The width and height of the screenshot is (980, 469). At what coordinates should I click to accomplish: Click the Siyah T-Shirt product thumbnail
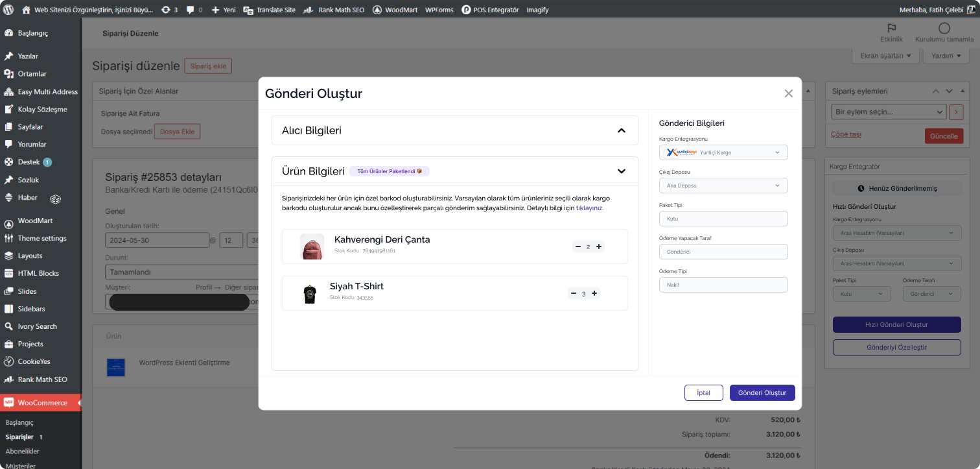(309, 294)
